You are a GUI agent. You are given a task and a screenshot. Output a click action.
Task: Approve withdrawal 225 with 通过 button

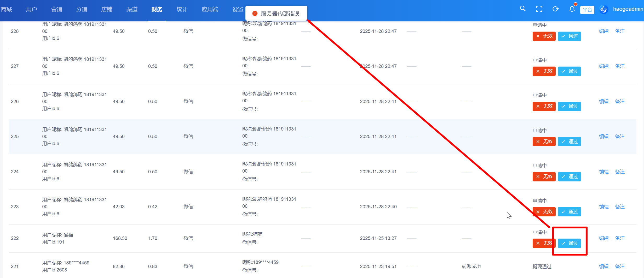569,141
